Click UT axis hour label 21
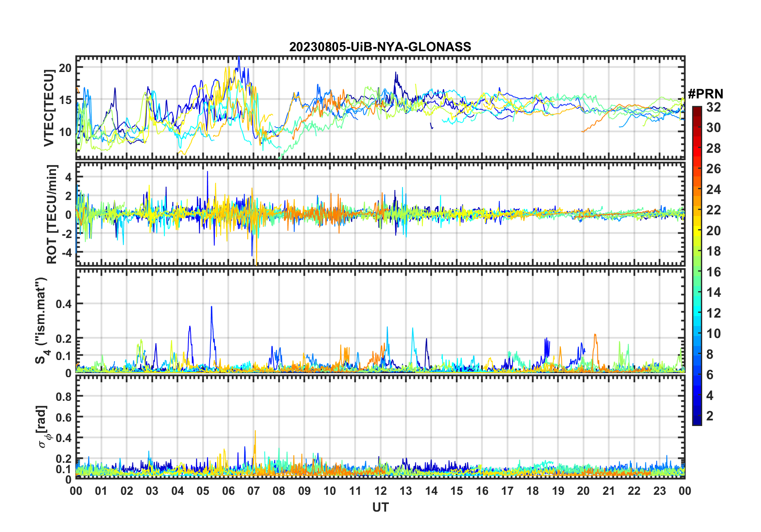The height and width of the screenshot is (532, 761). coord(609,491)
